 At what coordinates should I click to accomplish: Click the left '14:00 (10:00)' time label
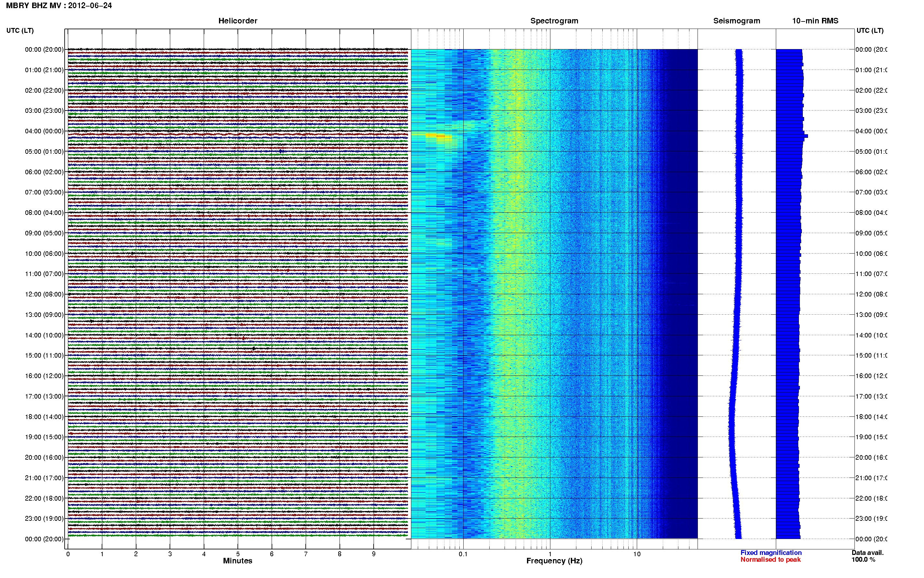point(44,335)
